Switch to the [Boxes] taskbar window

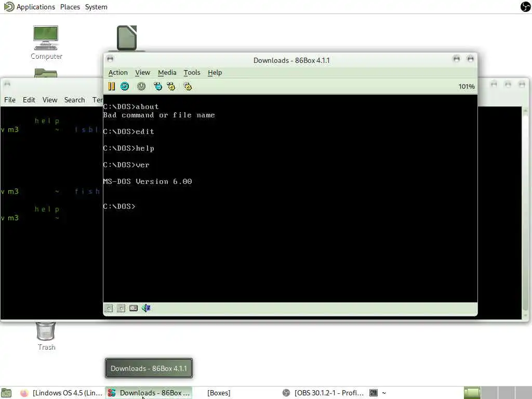click(219, 393)
